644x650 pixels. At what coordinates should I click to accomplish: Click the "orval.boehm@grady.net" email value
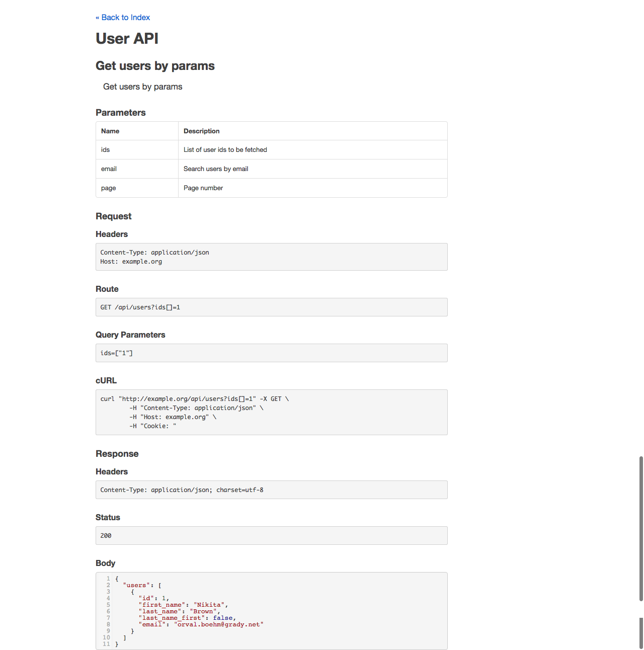pos(219,624)
